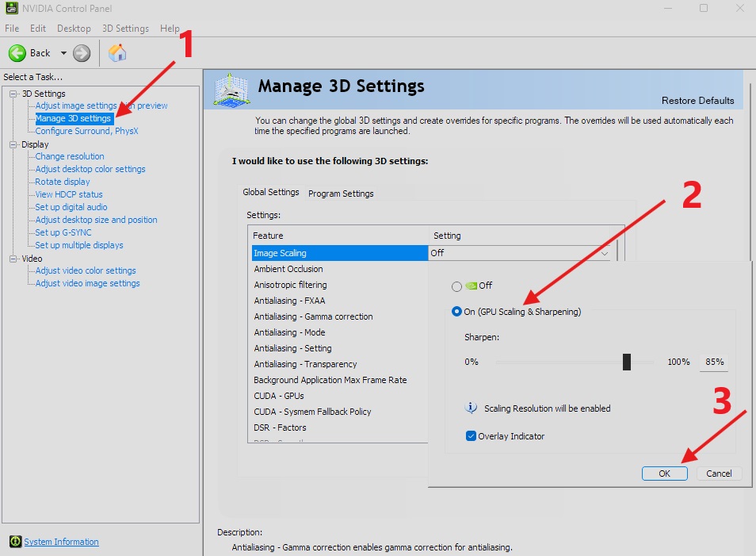Click the grey Forward arrow icon
Screen dimensions: 756x556
82,53
